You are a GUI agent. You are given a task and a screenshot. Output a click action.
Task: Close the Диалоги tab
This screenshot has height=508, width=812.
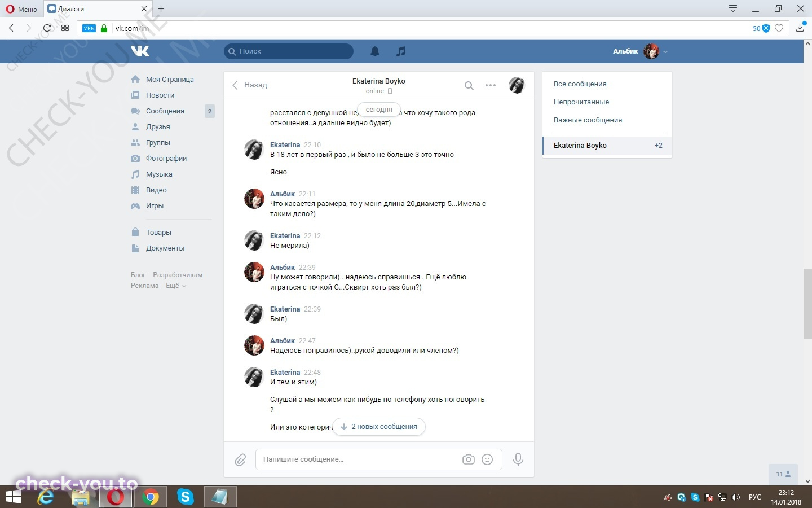coord(144,9)
